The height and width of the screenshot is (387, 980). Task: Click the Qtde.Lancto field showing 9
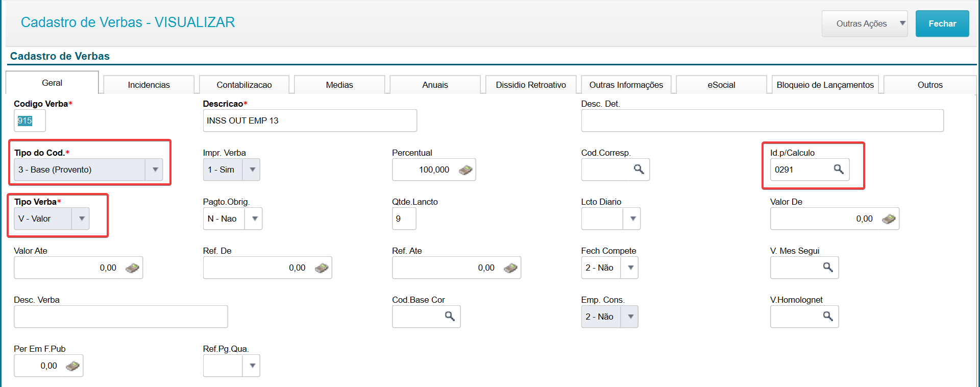pyautogui.click(x=404, y=219)
